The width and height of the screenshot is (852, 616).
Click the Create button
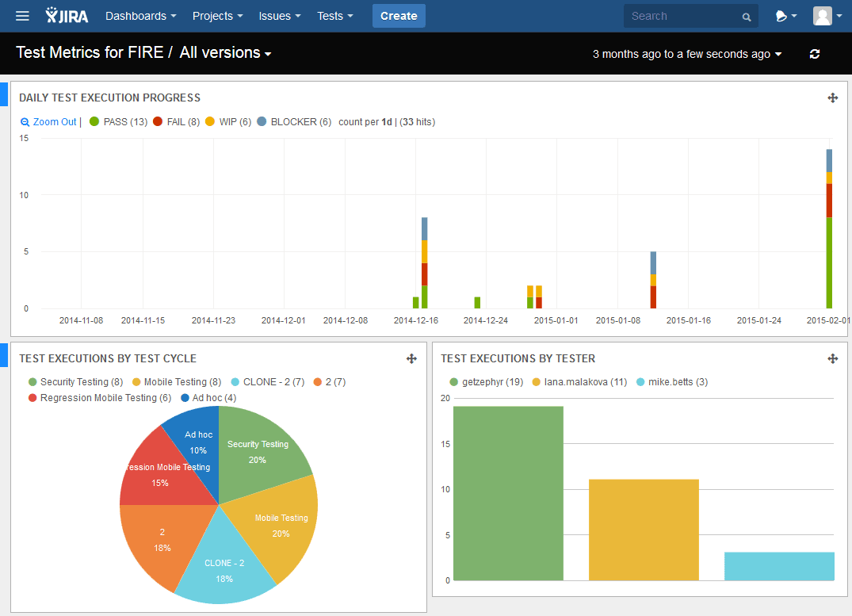(399, 16)
